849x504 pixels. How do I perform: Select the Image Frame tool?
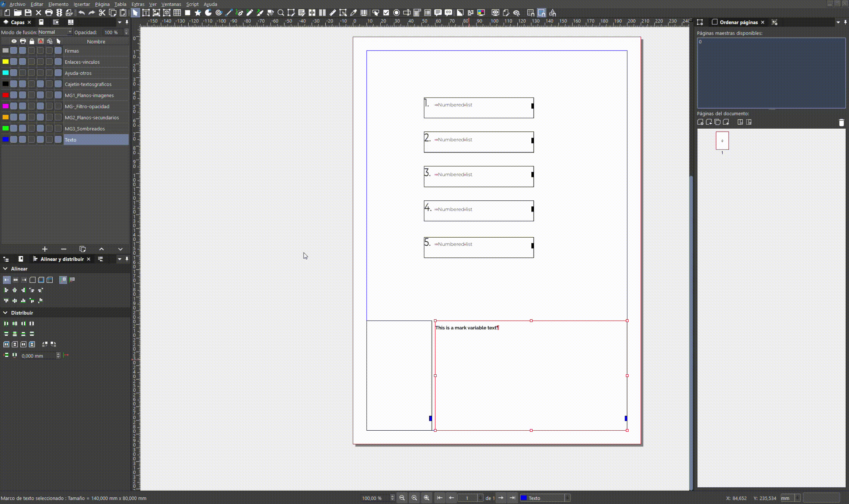pos(156,13)
